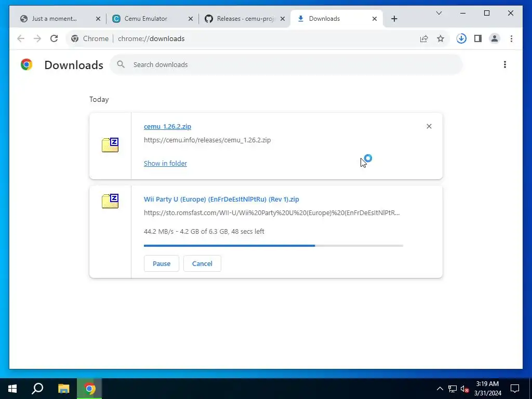
Task: Open the Windows Start menu
Action: tap(12, 389)
